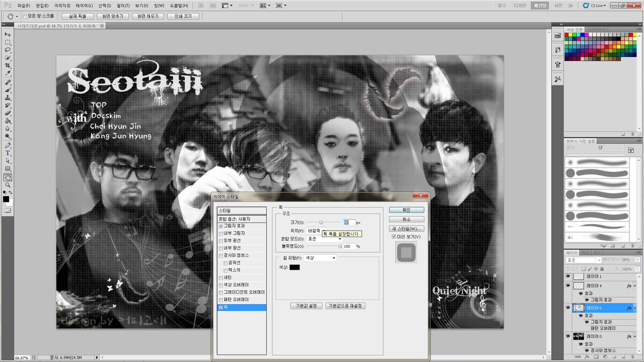Open the 칠 유형 dropdown
Viewport: 644px width, 362px height.
coord(320,258)
